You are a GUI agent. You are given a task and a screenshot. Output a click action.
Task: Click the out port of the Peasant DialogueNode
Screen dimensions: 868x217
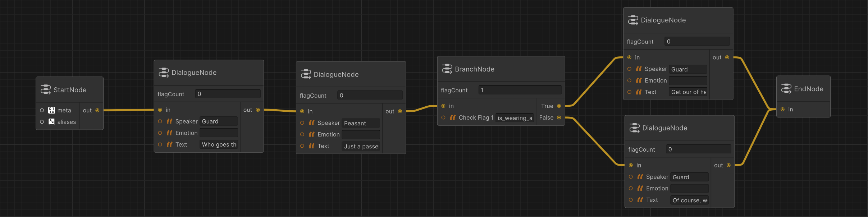click(x=400, y=111)
